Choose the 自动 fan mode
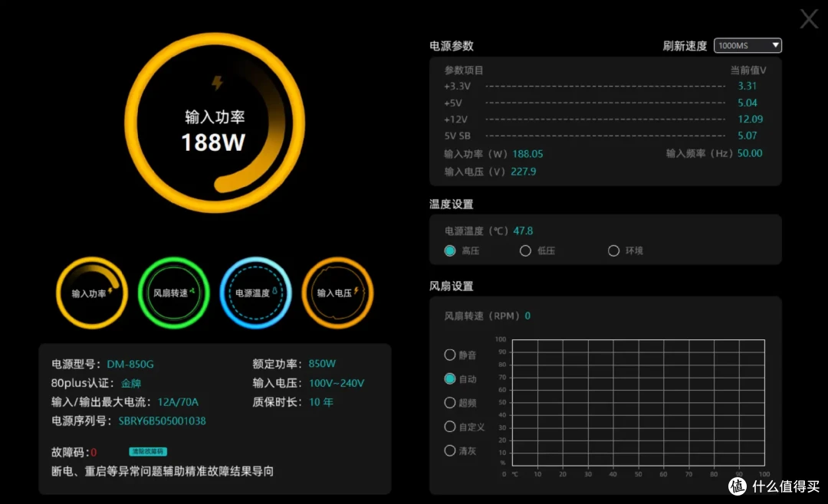This screenshot has height=504, width=828. (x=450, y=378)
